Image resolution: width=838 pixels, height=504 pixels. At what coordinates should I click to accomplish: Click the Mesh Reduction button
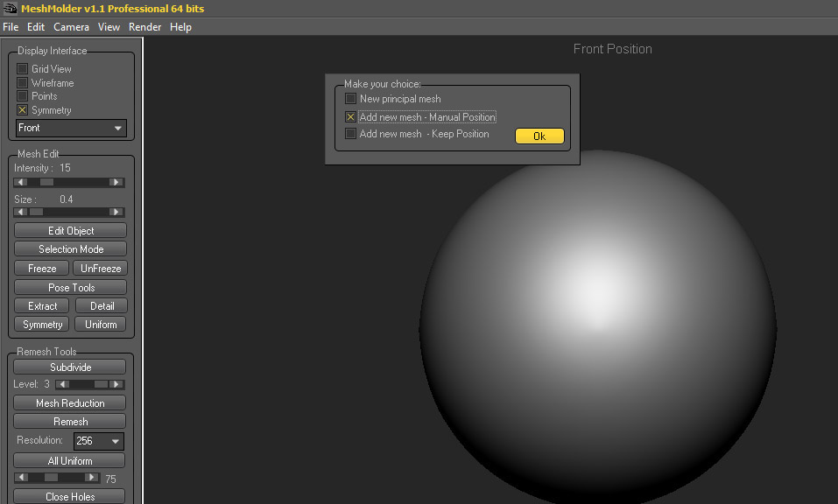pos(70,403)
